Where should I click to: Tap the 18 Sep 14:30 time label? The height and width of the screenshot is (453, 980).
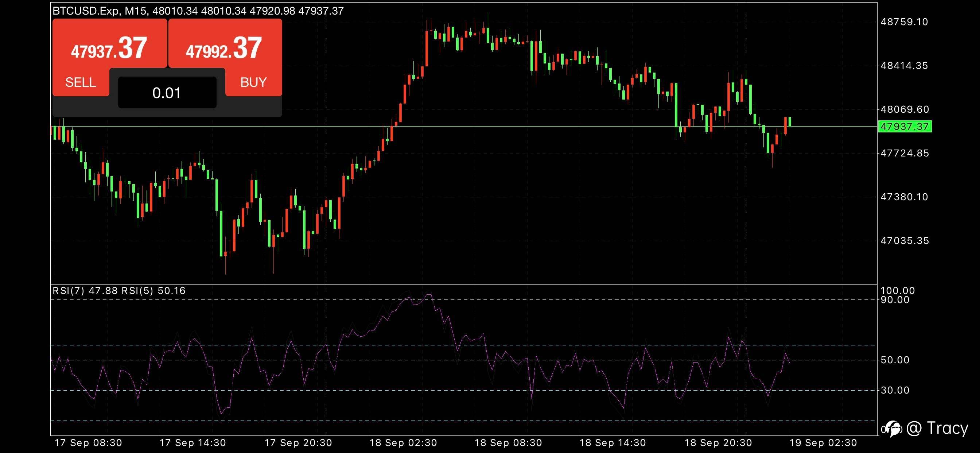click(x=613, y=443)
